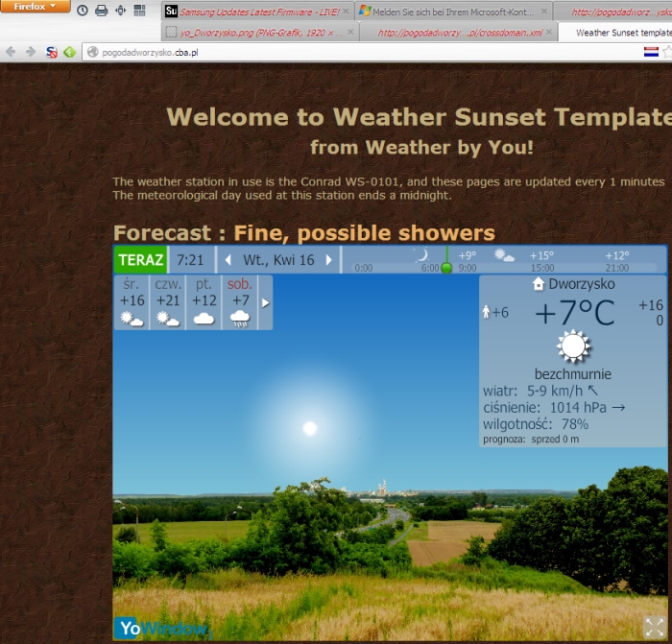This screenshot has height=644, width=672.
Task: Click the history clock icon in toolbar
Action: click(82, 11)
